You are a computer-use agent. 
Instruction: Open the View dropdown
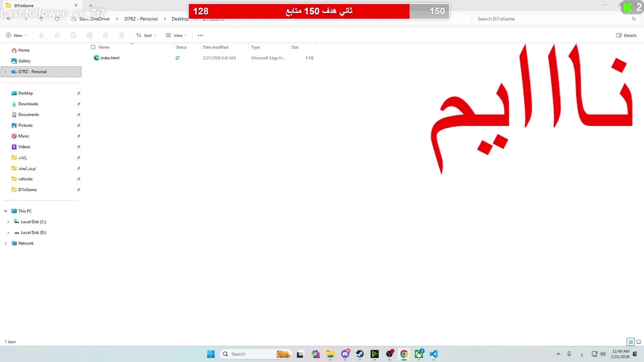click(x=176, y=35)
